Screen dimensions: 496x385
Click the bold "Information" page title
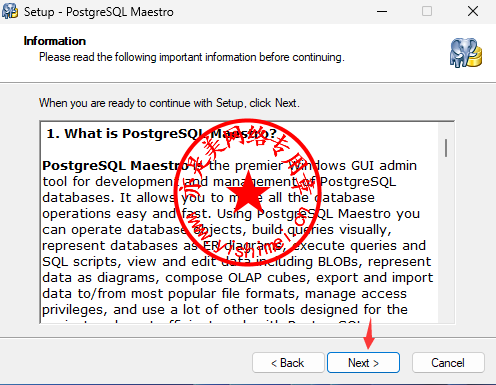tap(55, 41)
